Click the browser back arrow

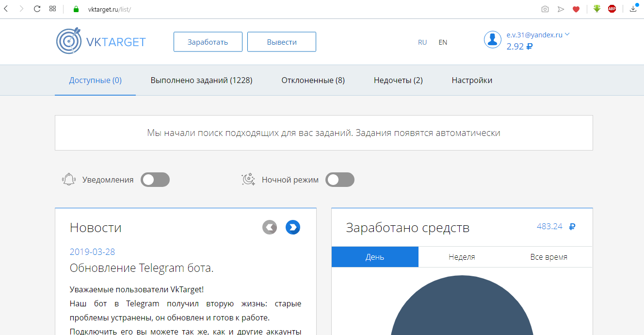point(6,9)
